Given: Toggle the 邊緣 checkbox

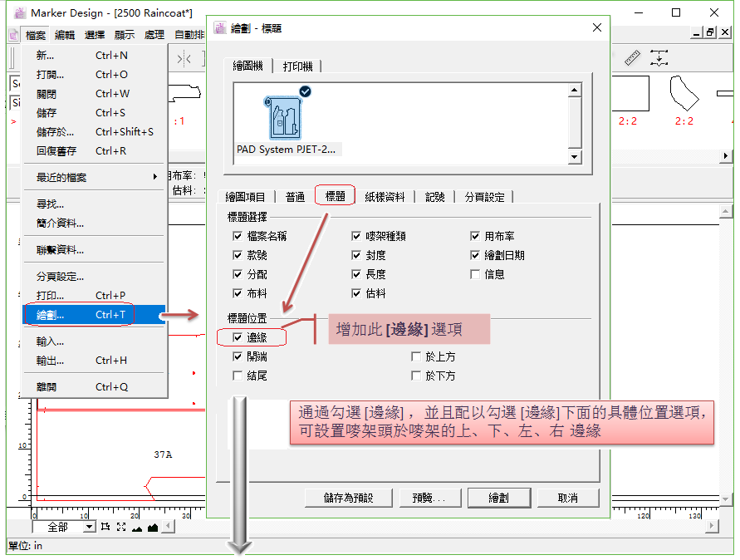Looking at the screenshot, I should [x=238, y=337].
